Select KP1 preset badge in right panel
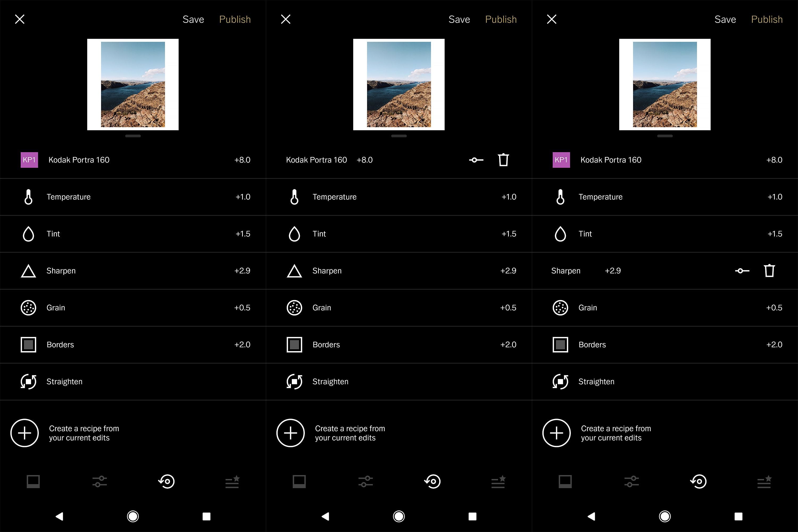 coord(561,160)
